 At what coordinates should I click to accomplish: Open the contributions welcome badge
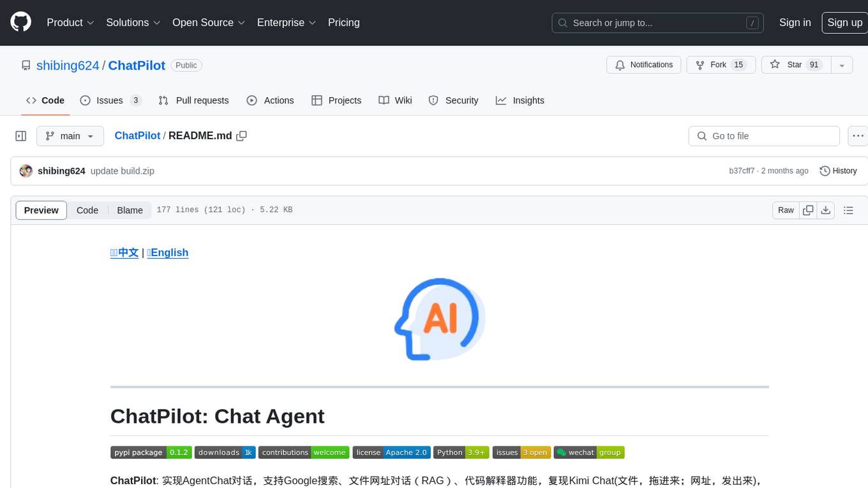(304, 452)
